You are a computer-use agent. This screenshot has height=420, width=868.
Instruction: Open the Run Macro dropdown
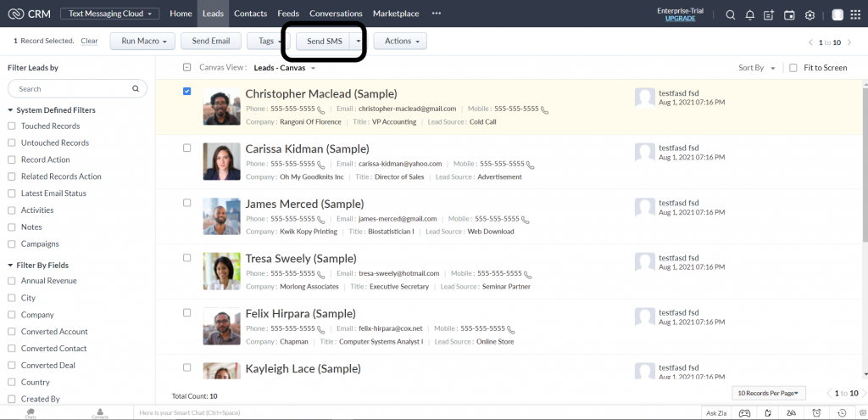point(142,41)
